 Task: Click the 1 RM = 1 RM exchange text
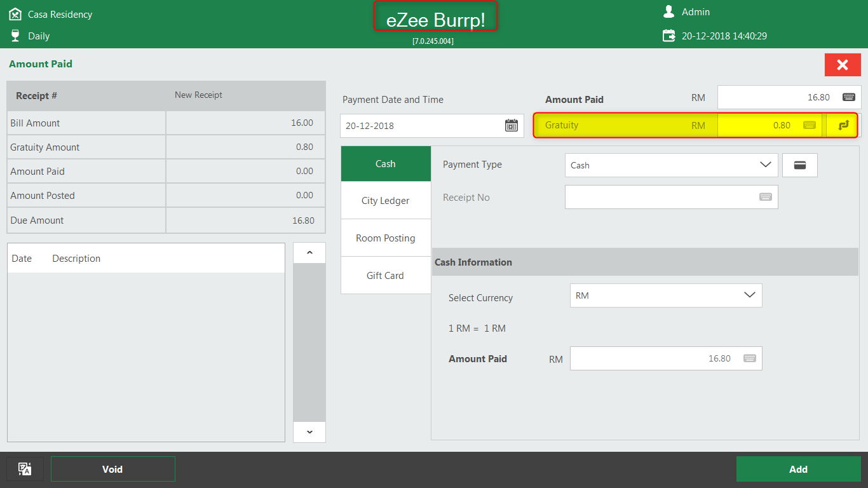coord(477,329)
